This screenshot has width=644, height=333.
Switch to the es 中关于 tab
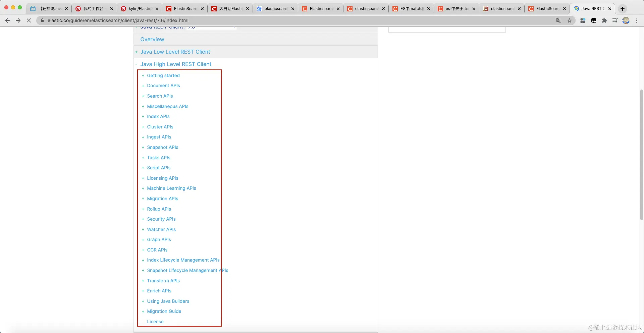pyautogui.click(x=457, y=9)
